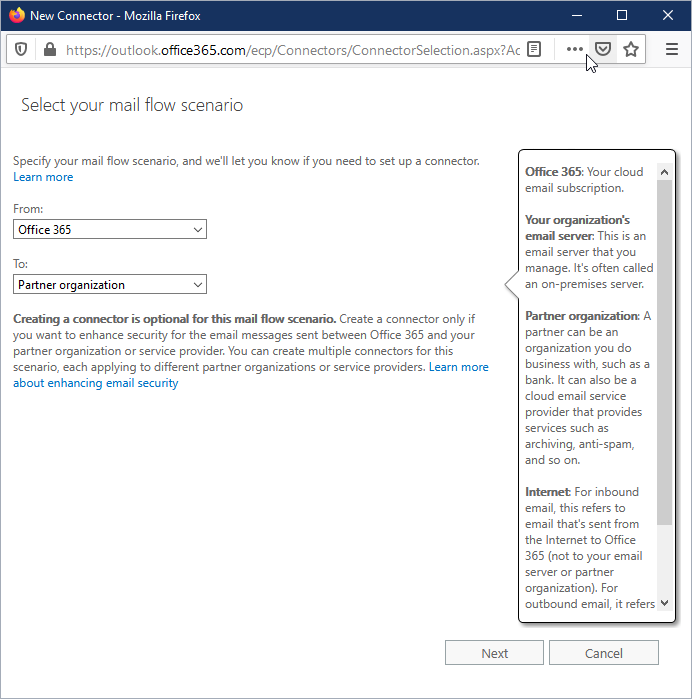Click the 'Office 365' bold term in help panel
This screenshot has width=692, height=699.
[554, 172]
